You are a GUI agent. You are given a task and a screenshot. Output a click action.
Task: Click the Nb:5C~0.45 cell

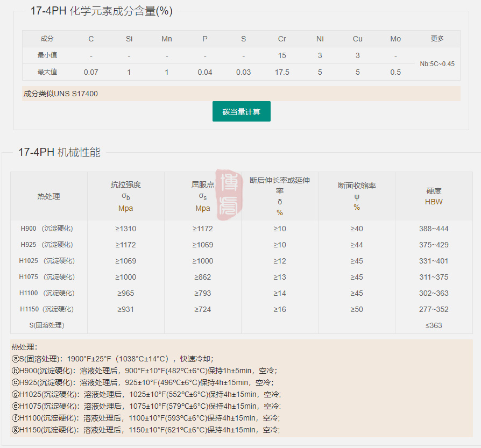pyautogui.click(x=437, y=64)
